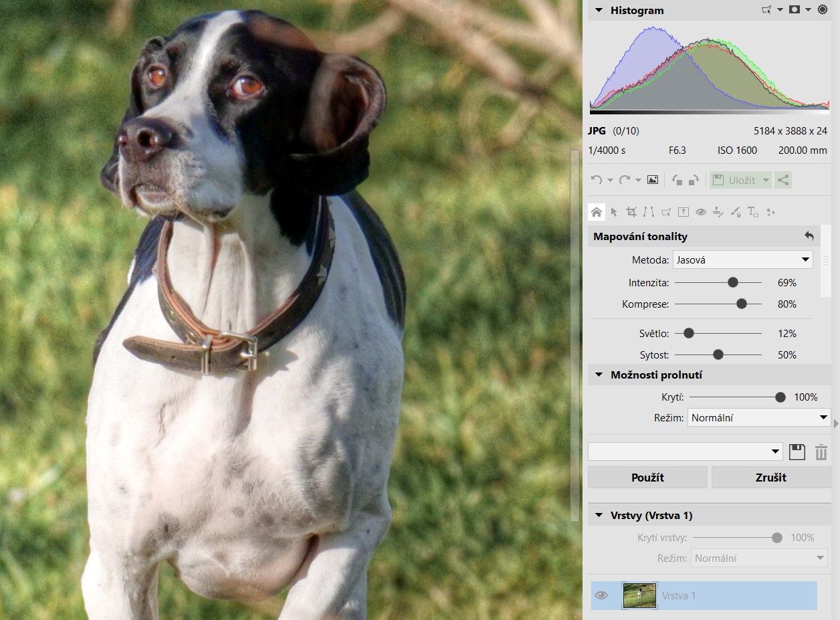
Task: Show the original image preview icon
Action: tap(653, 180)
